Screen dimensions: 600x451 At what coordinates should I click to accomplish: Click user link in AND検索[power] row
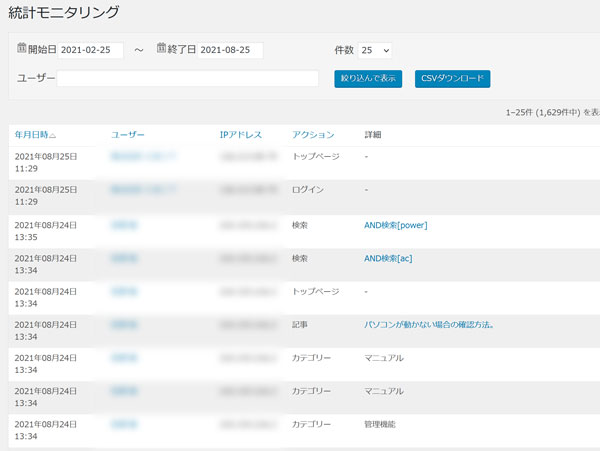click(124, 225)
